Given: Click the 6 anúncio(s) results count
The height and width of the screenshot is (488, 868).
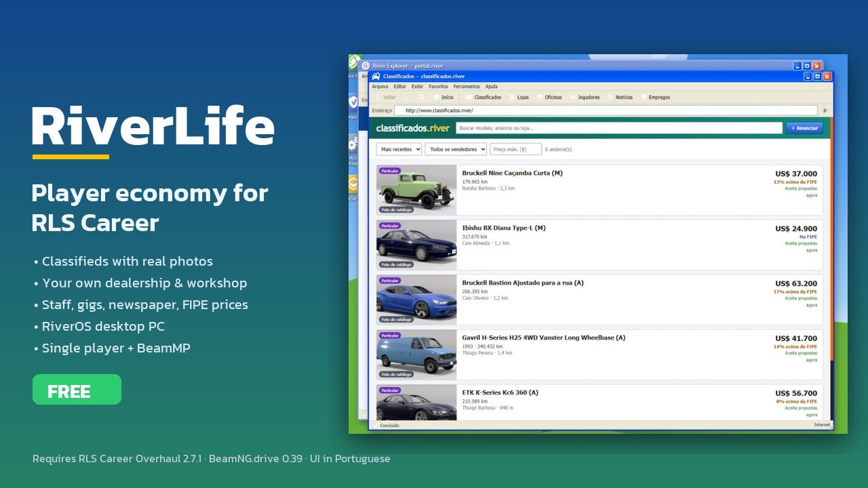Looking at the screenshot, I should (558, 149).
